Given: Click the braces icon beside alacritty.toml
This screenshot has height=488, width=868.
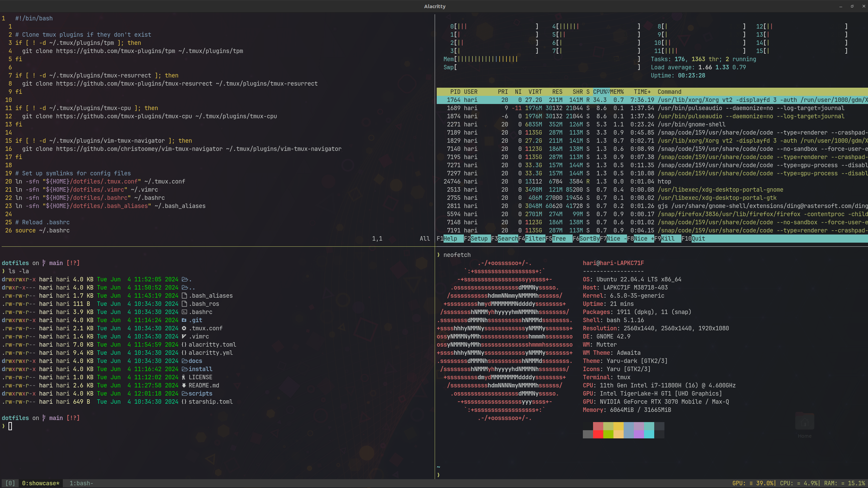Looking at the screenshot, I should pos(184,345).
